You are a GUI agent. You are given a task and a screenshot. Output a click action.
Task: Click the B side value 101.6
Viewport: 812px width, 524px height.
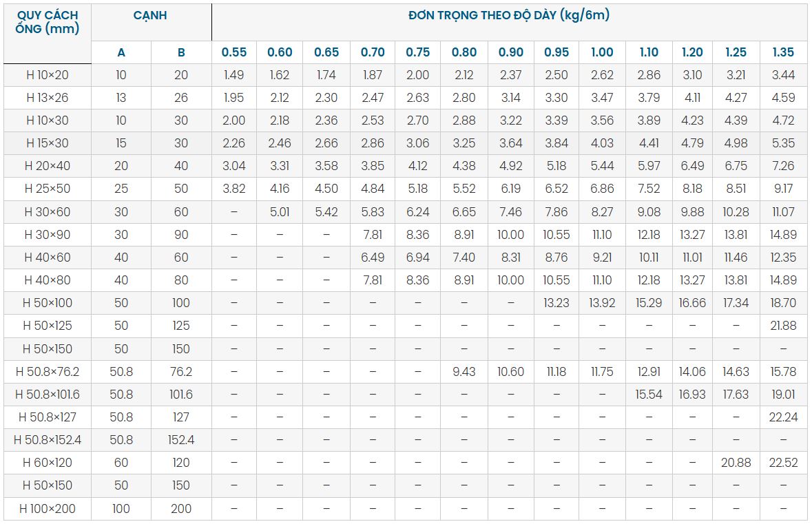181,395
